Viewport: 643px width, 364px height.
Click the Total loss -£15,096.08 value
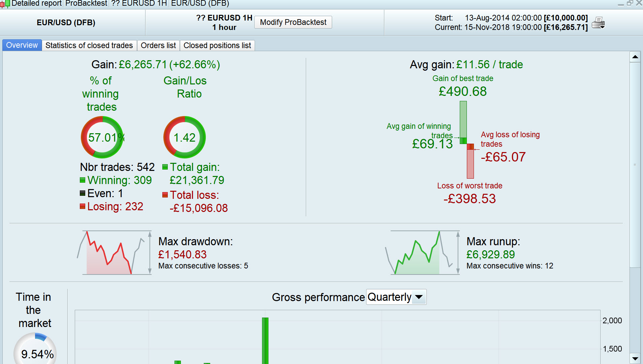199,208
